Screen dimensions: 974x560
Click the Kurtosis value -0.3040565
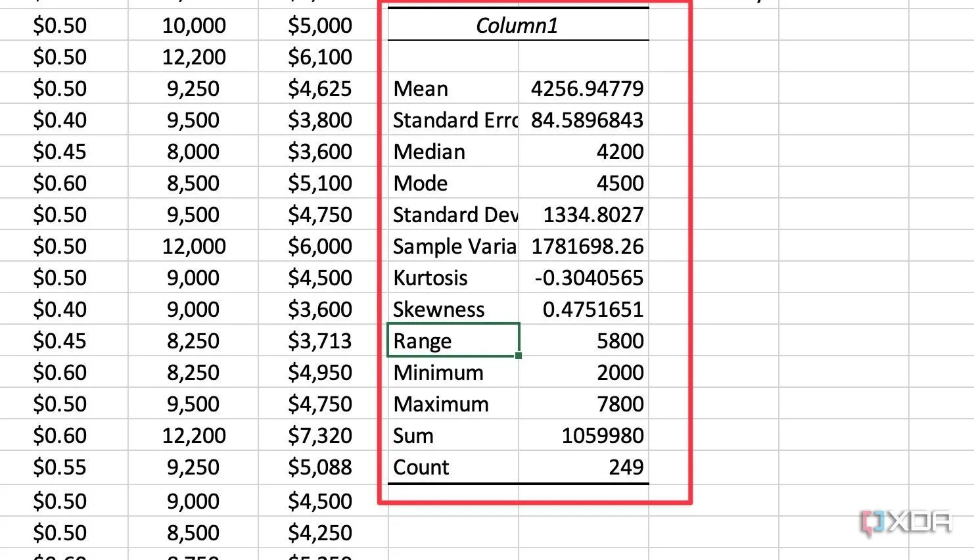click(588, 278)
